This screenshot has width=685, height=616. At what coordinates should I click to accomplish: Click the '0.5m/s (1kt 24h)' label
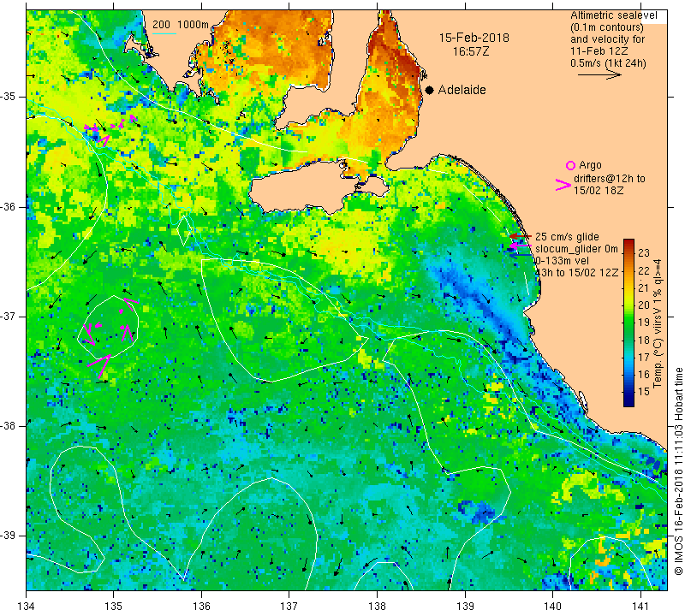click(x=608, y=63)
